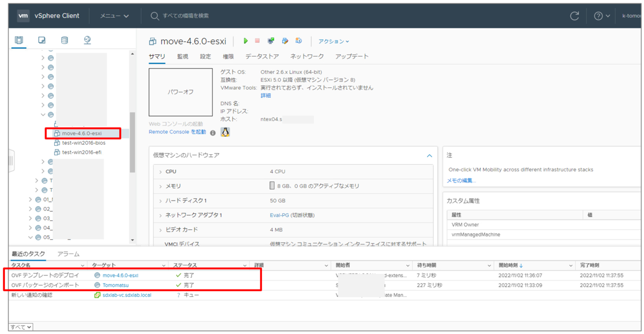Click the vm logo in the header
Screen dimensions: 644x334
tap(23, 16)
